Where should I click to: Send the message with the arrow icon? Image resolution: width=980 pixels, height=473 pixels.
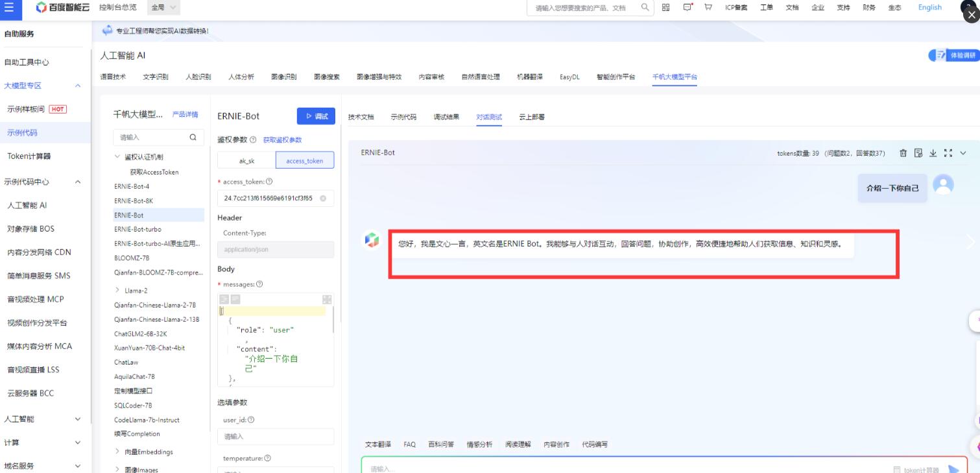(953, 469)
